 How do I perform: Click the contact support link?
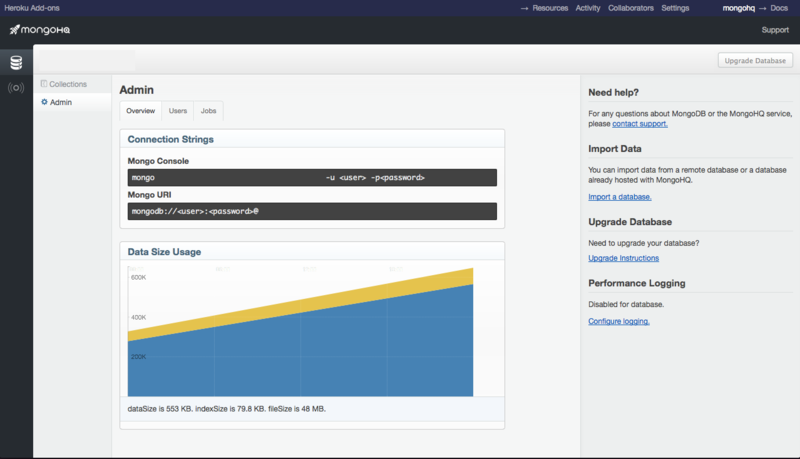[640, 124]
